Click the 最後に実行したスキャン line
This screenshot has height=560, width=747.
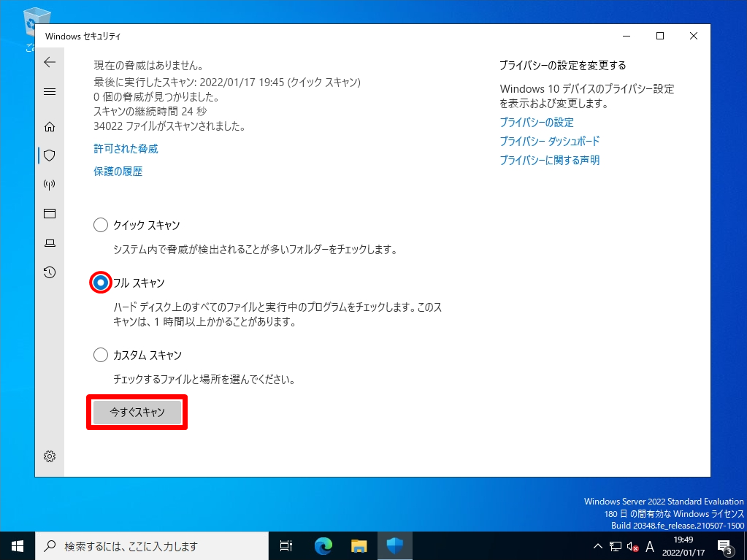tap(227, 82)
